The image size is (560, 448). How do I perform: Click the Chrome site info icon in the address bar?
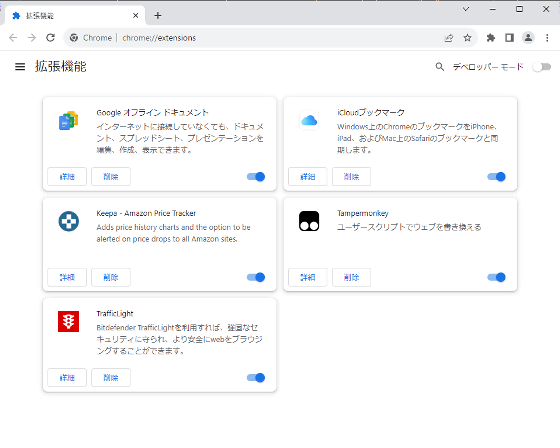click(74, 38)
